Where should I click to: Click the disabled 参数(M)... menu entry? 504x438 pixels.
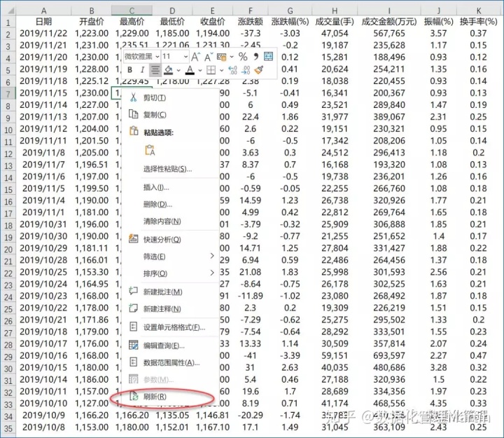[x=170, y=380]
